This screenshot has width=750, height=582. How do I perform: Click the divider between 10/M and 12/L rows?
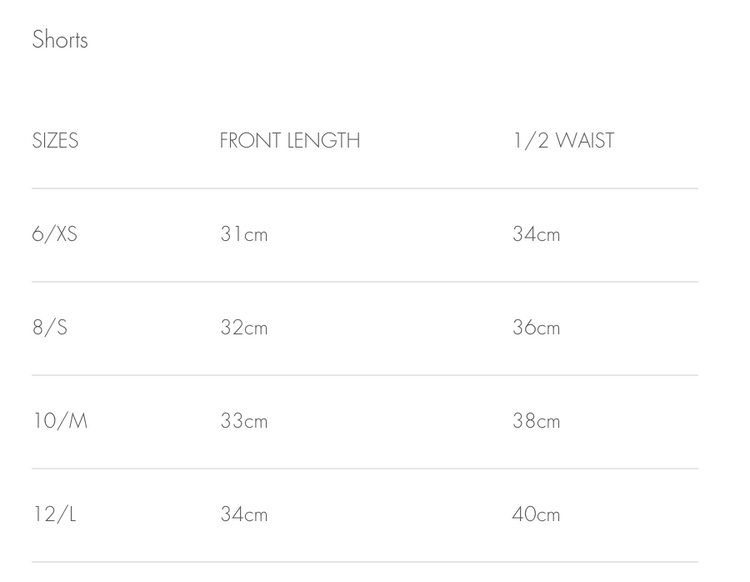point(365,469)
